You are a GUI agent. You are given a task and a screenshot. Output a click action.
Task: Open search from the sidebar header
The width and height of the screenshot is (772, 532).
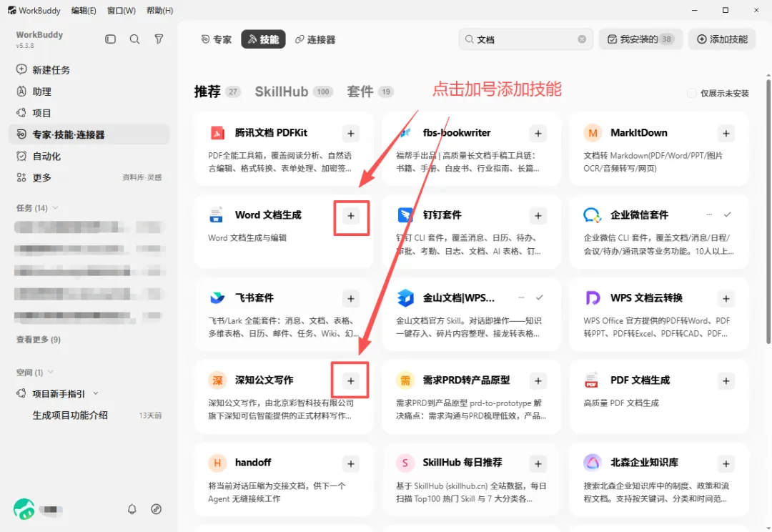pyautogui.click(x=134, y=39)
